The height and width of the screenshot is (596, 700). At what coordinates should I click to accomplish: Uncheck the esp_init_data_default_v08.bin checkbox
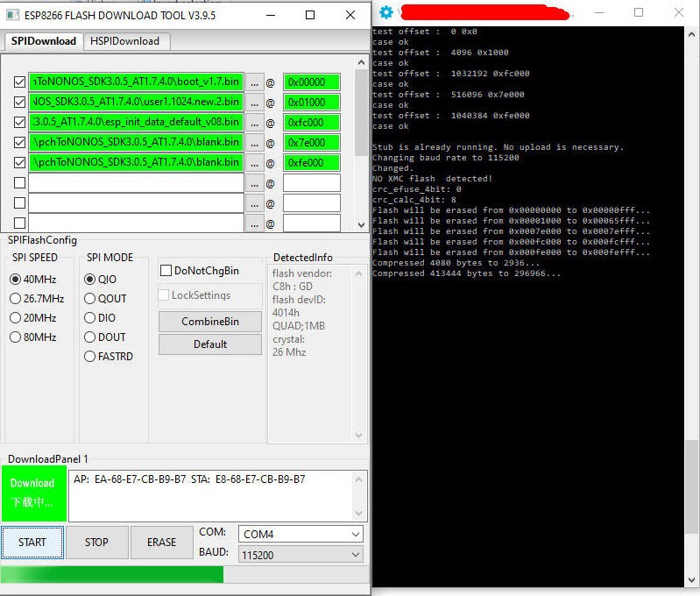point(19,122)
